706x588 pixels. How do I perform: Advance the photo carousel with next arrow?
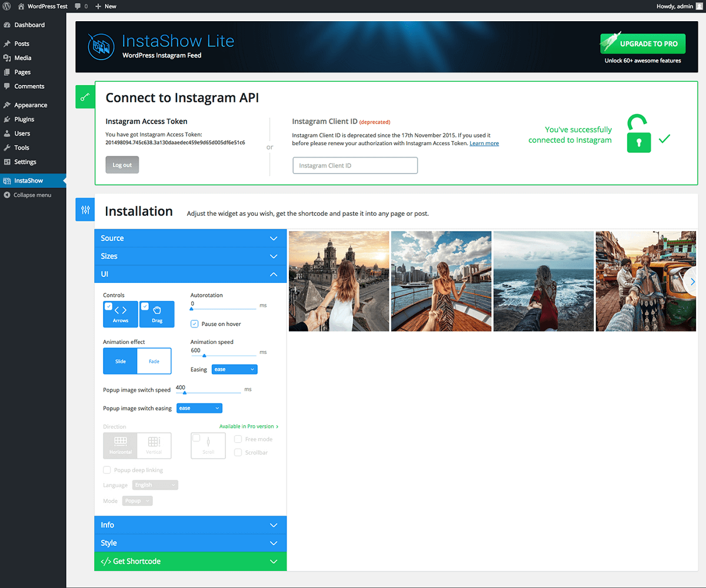tap(693, 282)
